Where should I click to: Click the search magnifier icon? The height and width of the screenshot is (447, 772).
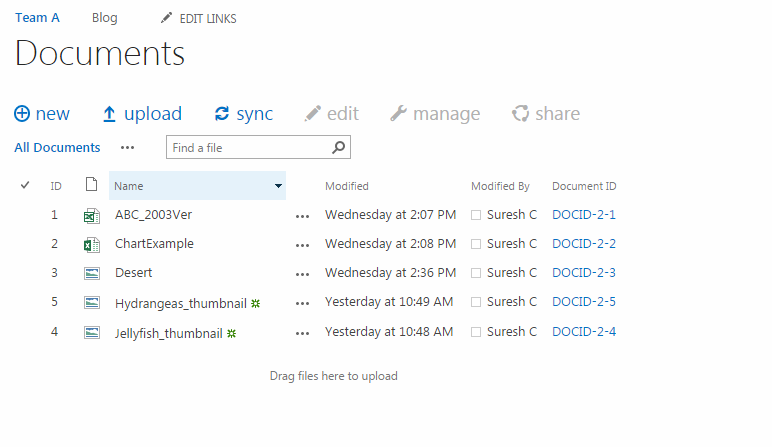pos(339,148)
